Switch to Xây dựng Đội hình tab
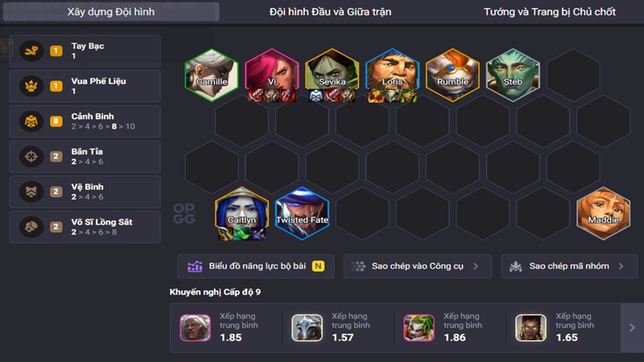Screen dimensions: 644x362 pyautogui.click(x=111, y=11)
